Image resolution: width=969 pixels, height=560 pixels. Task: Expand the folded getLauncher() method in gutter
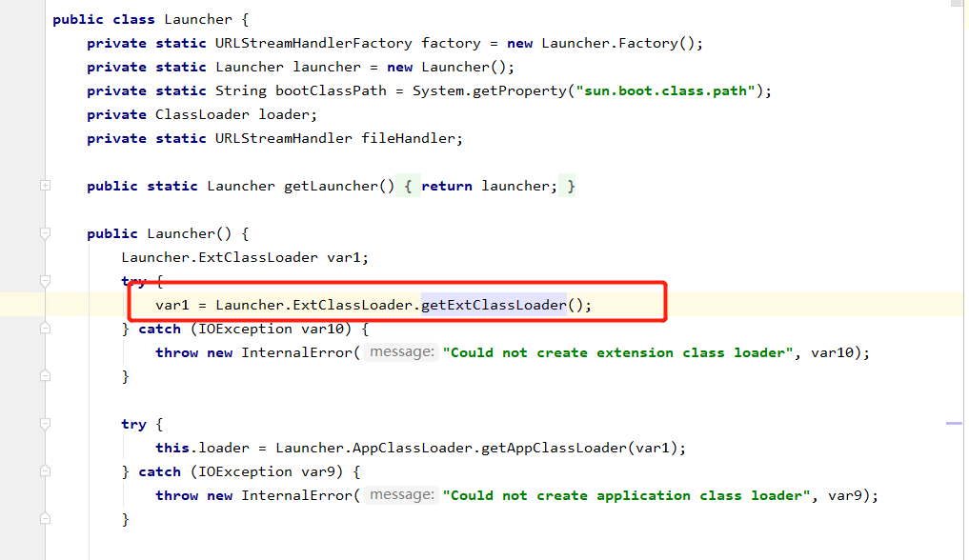[45, 185]
